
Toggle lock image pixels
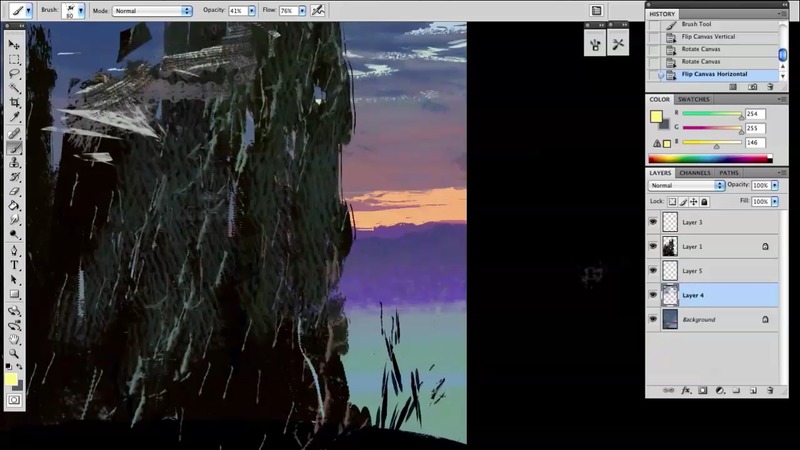coord(683,202)
